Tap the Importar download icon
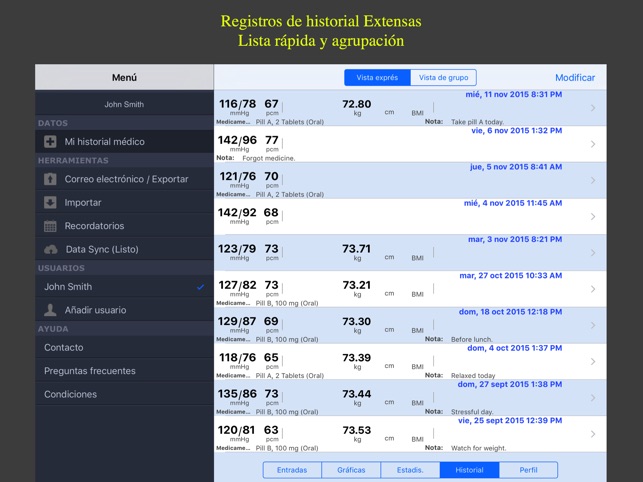The image size is (643, 482). point(50,202)
